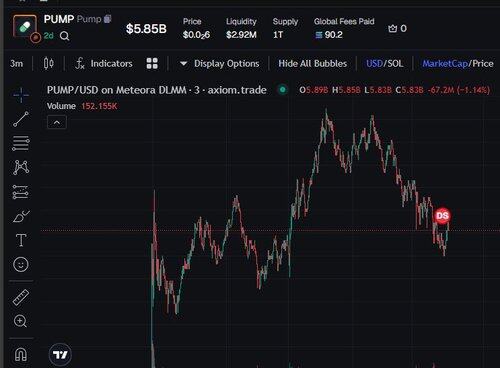Click the PUMP ticker name

pyautogui.click(x=59, y=19)
